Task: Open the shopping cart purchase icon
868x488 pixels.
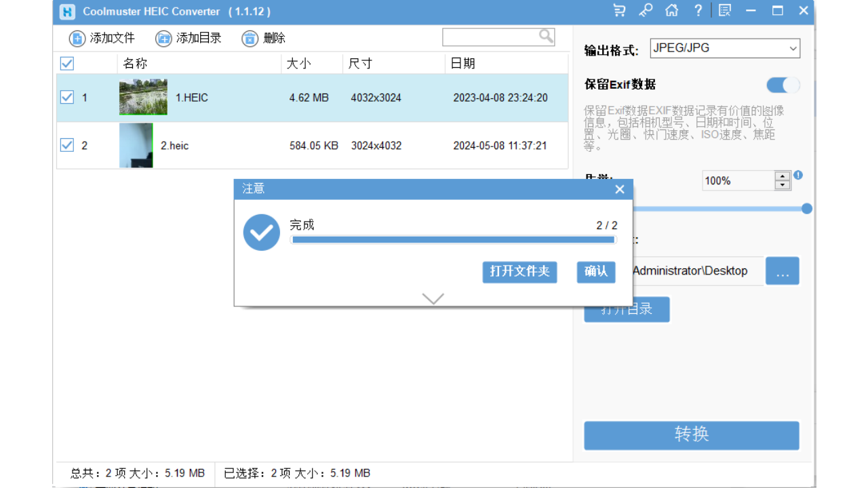Action: point(619,10)
